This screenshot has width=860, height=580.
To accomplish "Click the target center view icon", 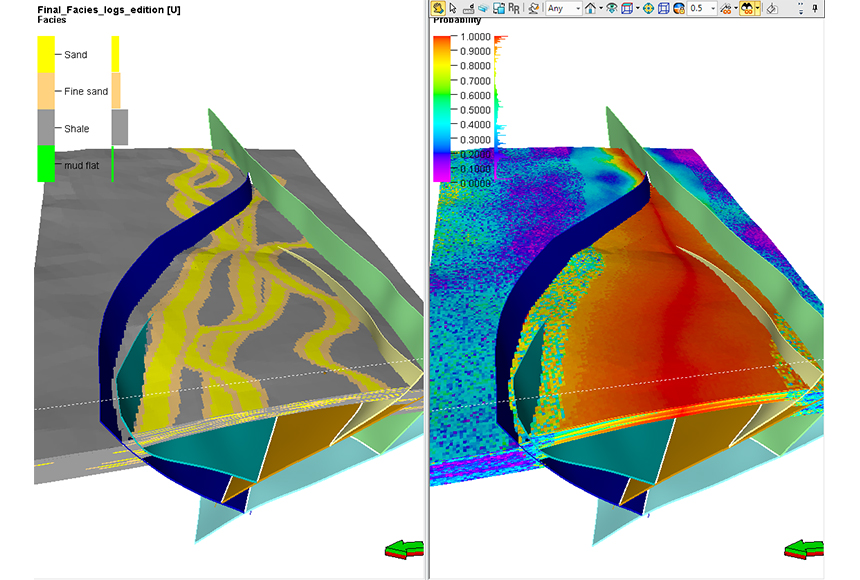I will pos(648,8).
